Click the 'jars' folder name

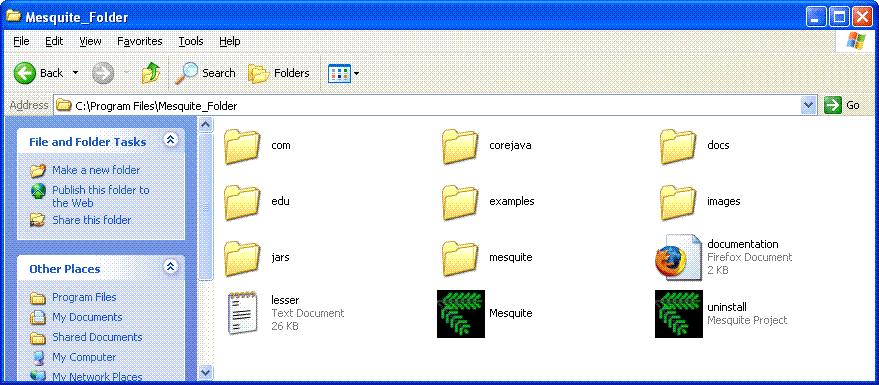tap(280, 258)
